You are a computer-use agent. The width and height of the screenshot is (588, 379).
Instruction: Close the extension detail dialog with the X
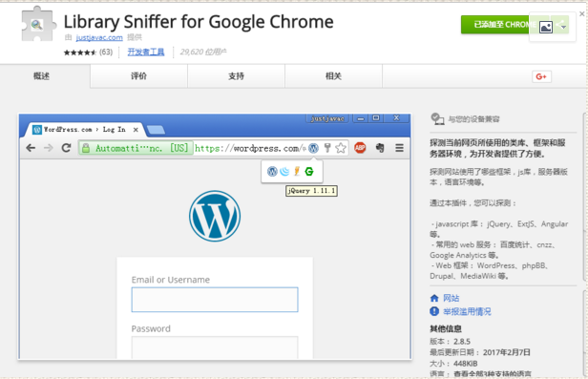[581, 14]
